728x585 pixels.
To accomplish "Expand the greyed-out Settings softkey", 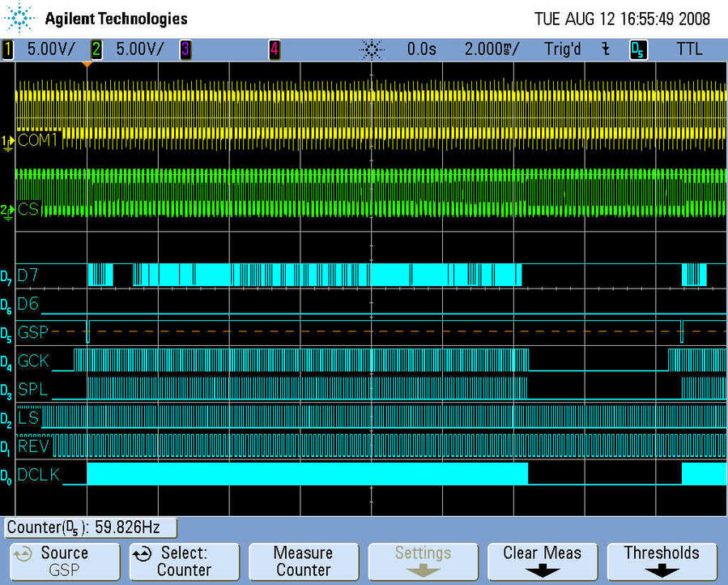I will (422, 561).
